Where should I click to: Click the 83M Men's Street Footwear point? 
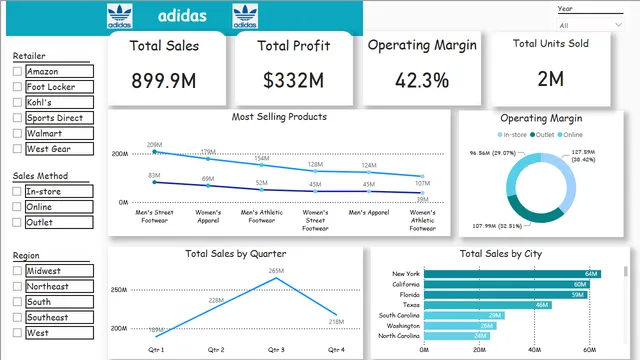[154, 182]
